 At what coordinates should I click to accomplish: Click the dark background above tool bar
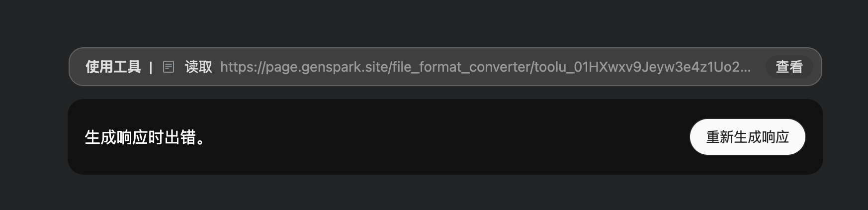click(x=433, y=22)
